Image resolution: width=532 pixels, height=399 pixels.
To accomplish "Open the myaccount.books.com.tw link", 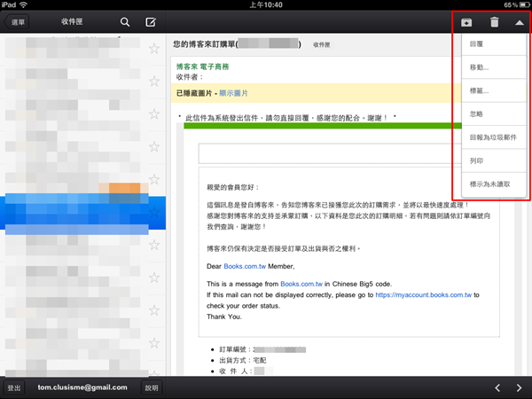I will pyautogui.click(x=421, y=294).
